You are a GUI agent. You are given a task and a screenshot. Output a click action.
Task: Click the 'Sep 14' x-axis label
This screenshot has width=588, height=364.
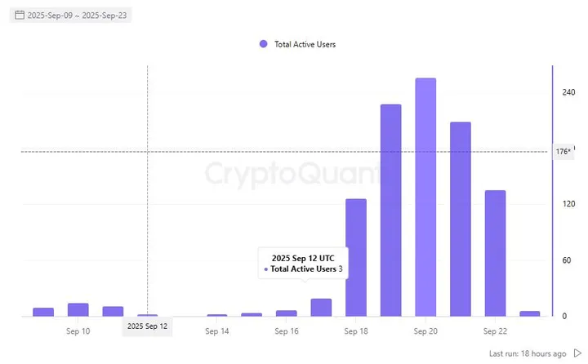pos(217,331)
